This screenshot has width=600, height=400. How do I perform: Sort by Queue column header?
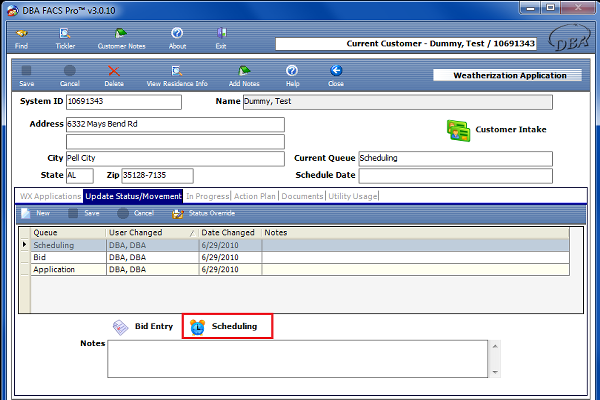point(68,233)
